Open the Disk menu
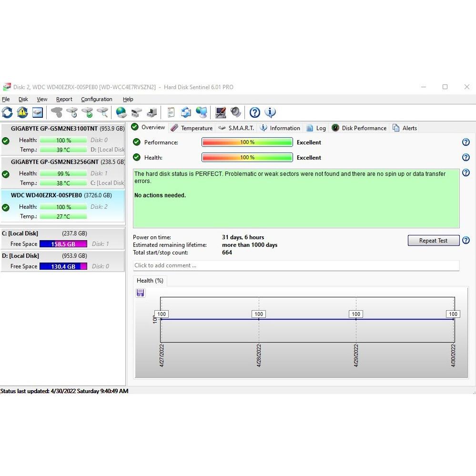This screenshot has height=476, width=476. click(23, 99)
